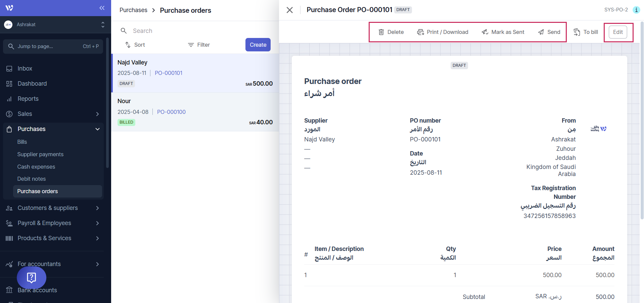
Task: Mark the purchase order as Sent
Action: click(503, 32)
